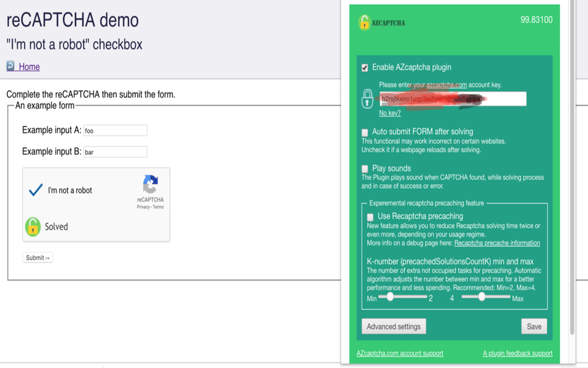The height and width of the screenshot is (368, 588).
Task: Click the An example form legend
Action: [x=45, y=106]
